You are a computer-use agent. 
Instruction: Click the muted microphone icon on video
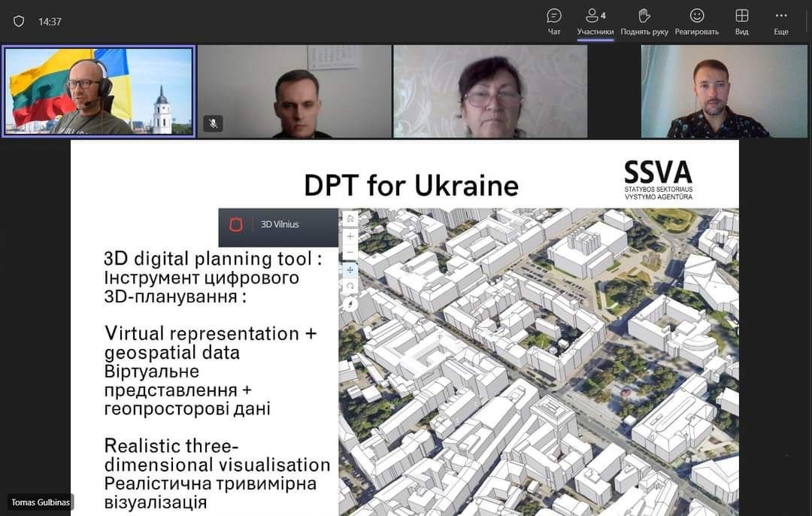tap(214, 123)
